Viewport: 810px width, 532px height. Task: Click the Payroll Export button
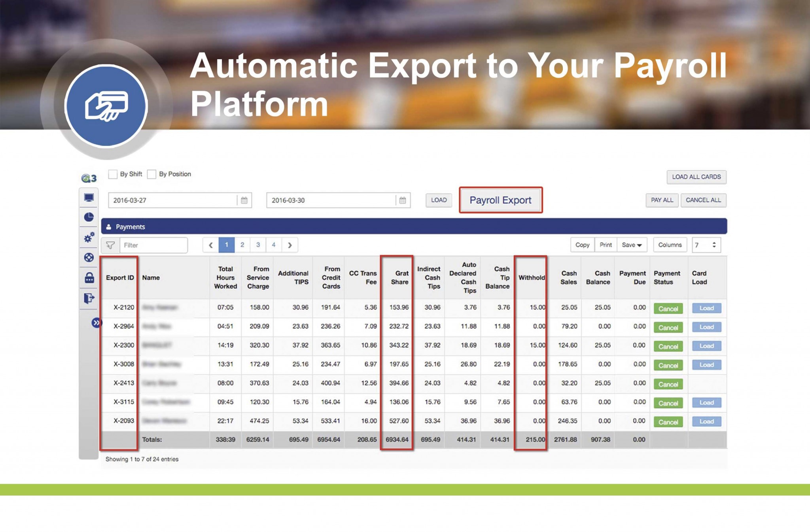(x=500, y=200)
